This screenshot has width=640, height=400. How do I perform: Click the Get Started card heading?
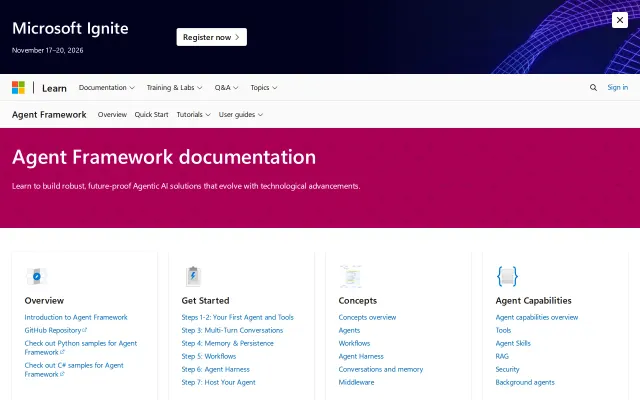coord(205,301)
